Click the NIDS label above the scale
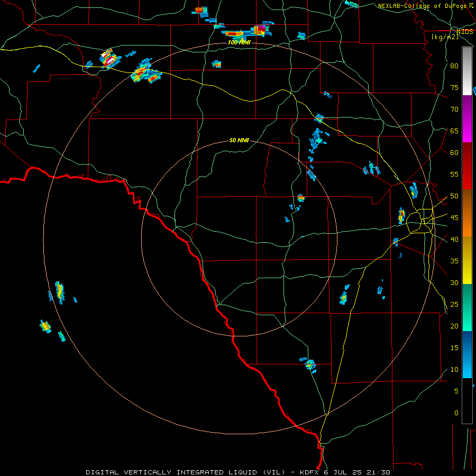The width and height of the screenshot is (476, 476). click(x=465, y=32)
